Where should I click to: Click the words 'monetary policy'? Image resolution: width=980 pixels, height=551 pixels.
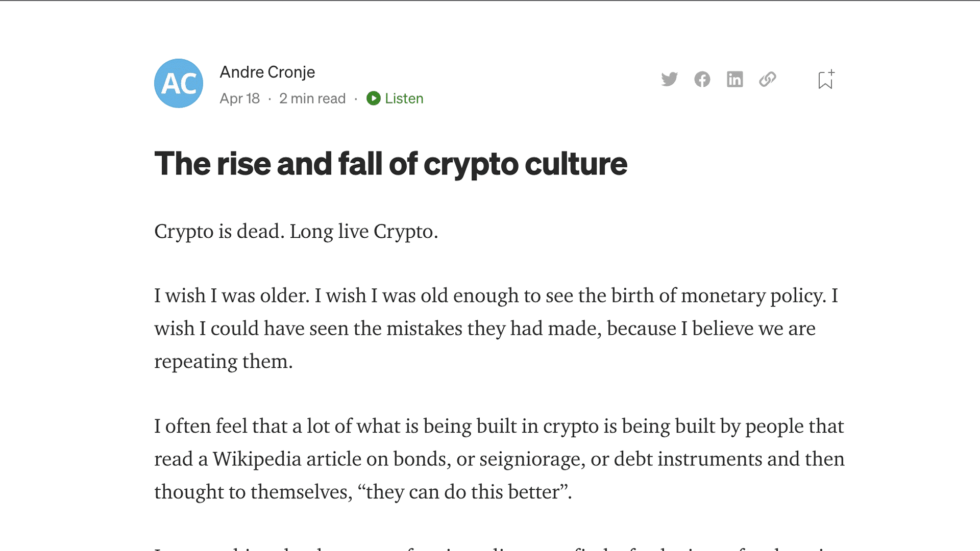753,296
